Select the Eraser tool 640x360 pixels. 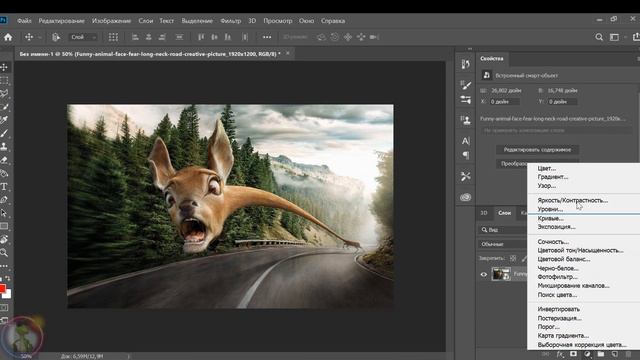[4, 160]
